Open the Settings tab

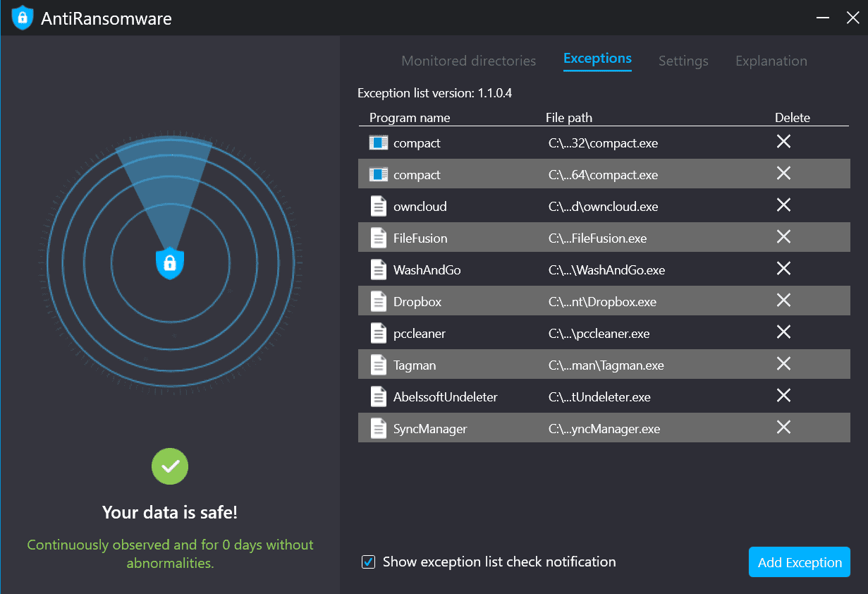point(683,61)
